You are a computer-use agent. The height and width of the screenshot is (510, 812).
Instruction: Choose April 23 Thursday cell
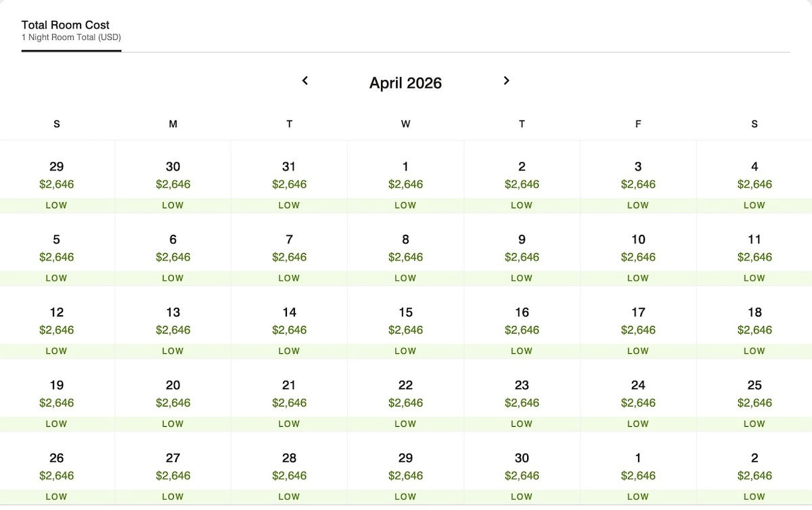(522, 396)
